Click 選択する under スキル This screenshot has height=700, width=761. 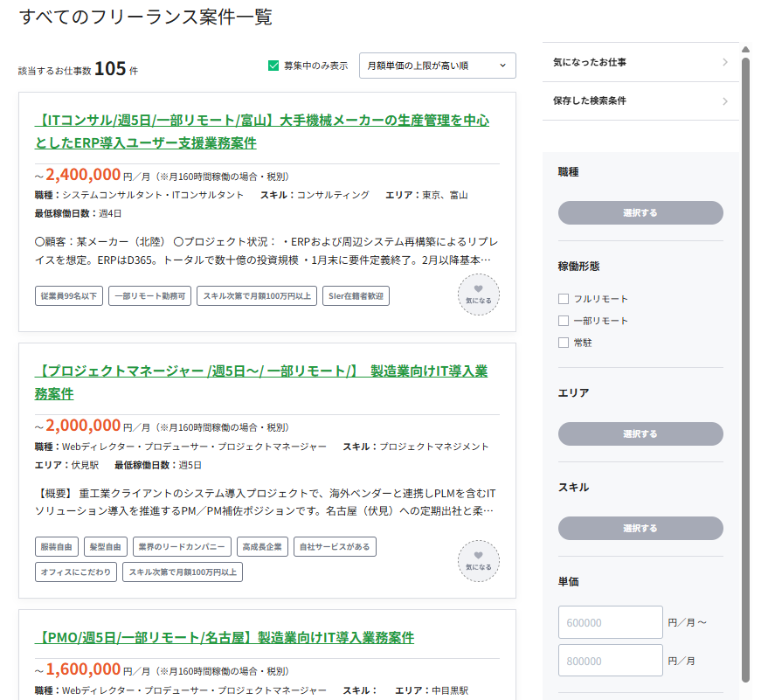tap(640, 528)
